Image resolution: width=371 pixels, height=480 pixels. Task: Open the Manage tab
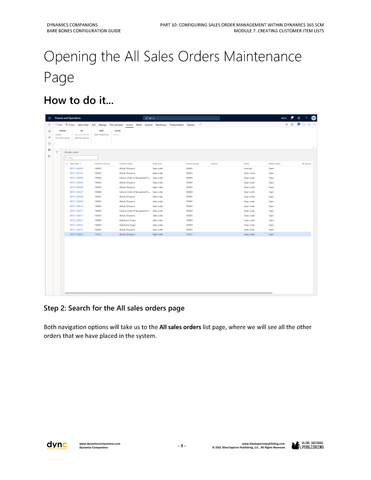(x=102, y=125)
